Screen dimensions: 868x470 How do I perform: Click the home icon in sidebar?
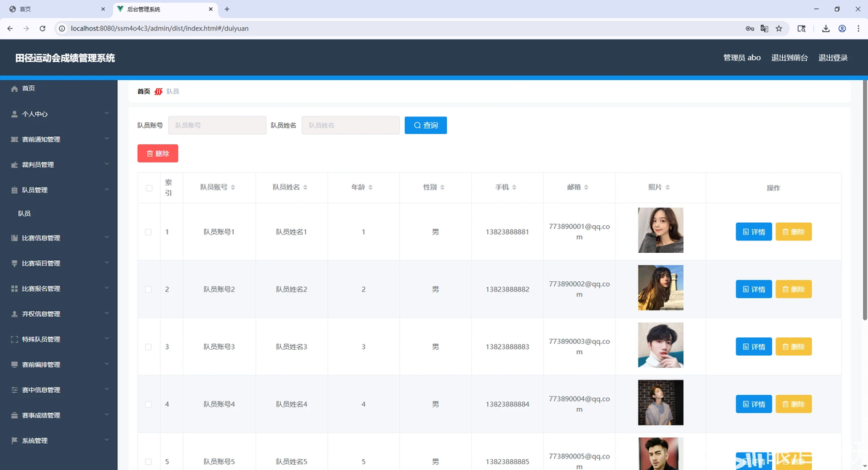coord(15,89)
